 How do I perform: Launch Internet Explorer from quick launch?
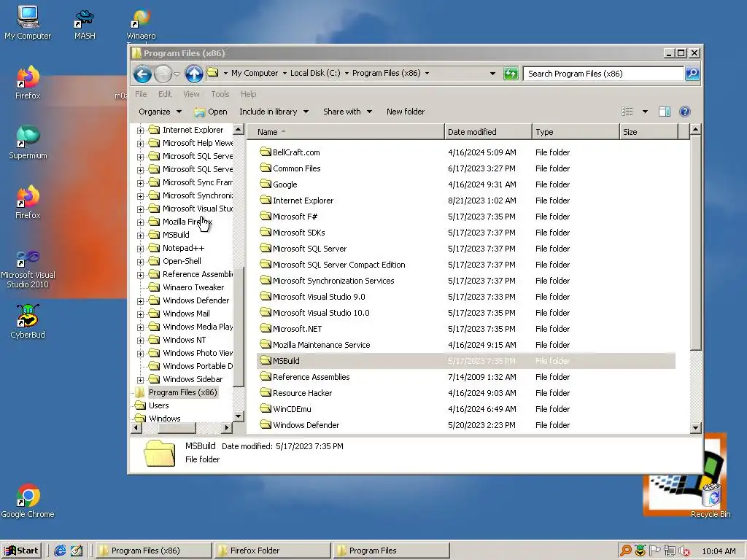click(x=60, y=551)
